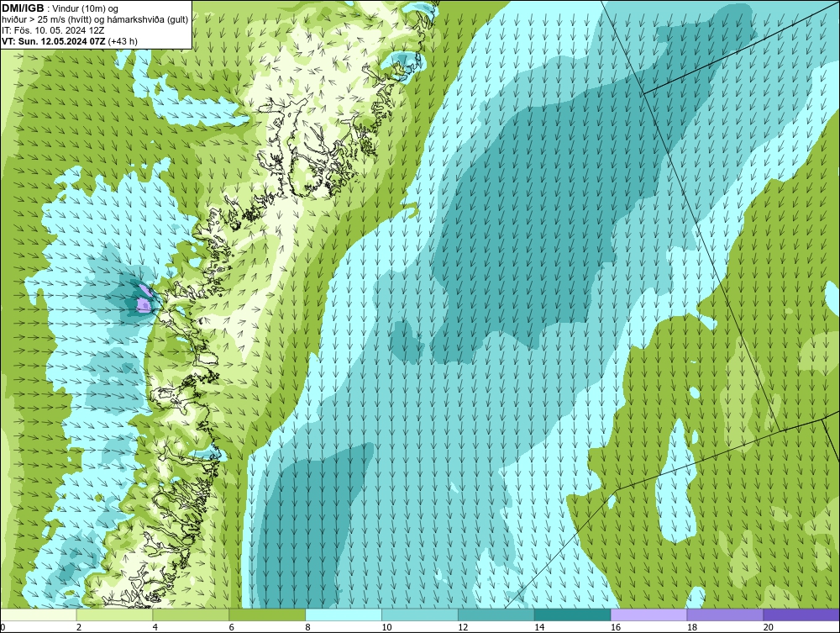Viewport: 840px width, 633px height.
Task: Click the 2–4 m/s light green swatch
Action: click(114, 615)
